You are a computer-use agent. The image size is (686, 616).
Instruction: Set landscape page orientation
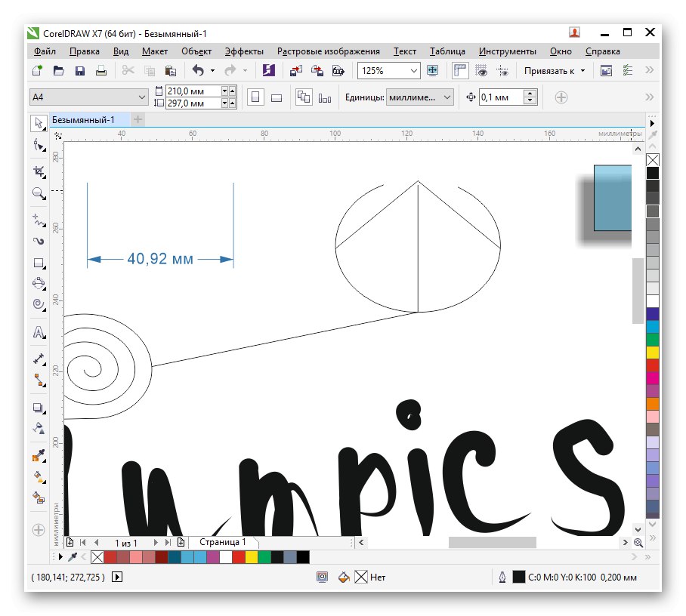click(277, 97)
